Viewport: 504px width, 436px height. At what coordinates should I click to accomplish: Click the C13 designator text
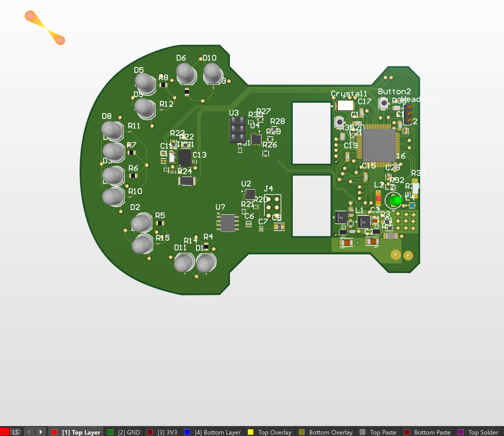[x=199, y=155]
